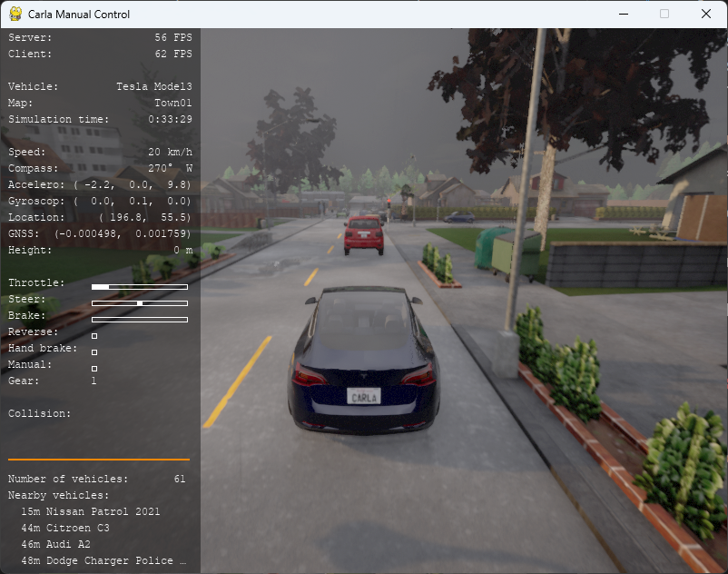Select the Nissan Patrol 2021 nearby vehicle entry
This screenshot has width=728, height=574.
coord(91,511)
